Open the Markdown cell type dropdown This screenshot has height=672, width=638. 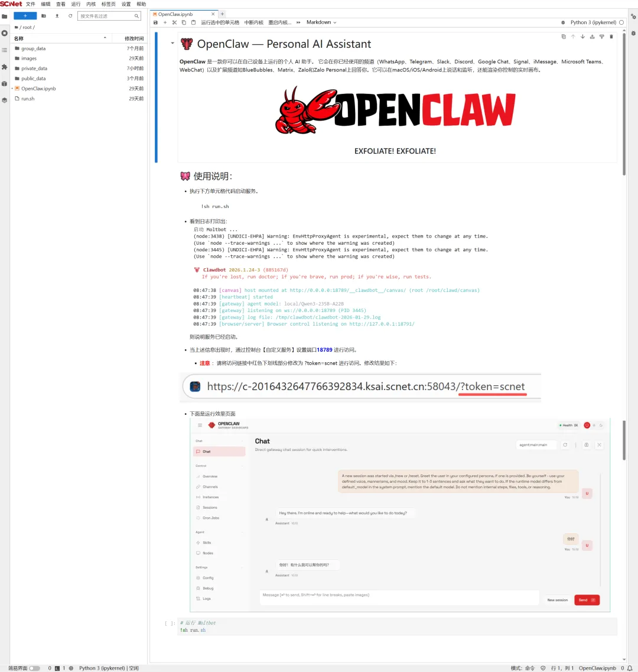[321, 22]
